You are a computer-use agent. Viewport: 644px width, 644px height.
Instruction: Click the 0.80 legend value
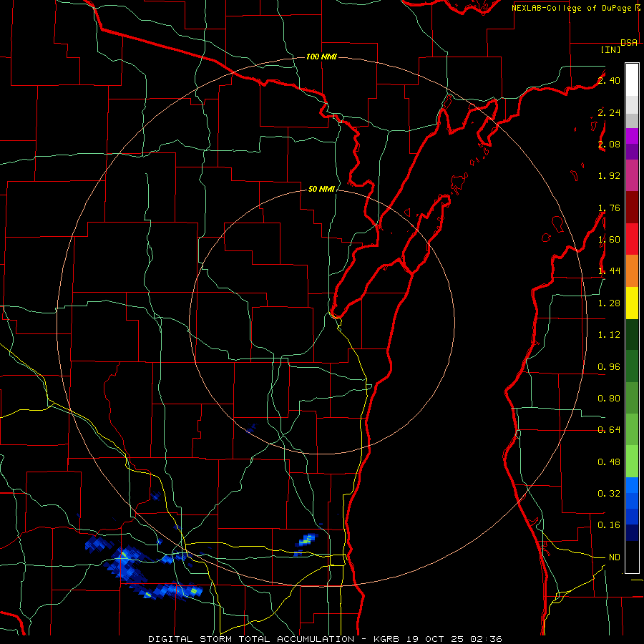pyautogui.click(x=609, y=399)
